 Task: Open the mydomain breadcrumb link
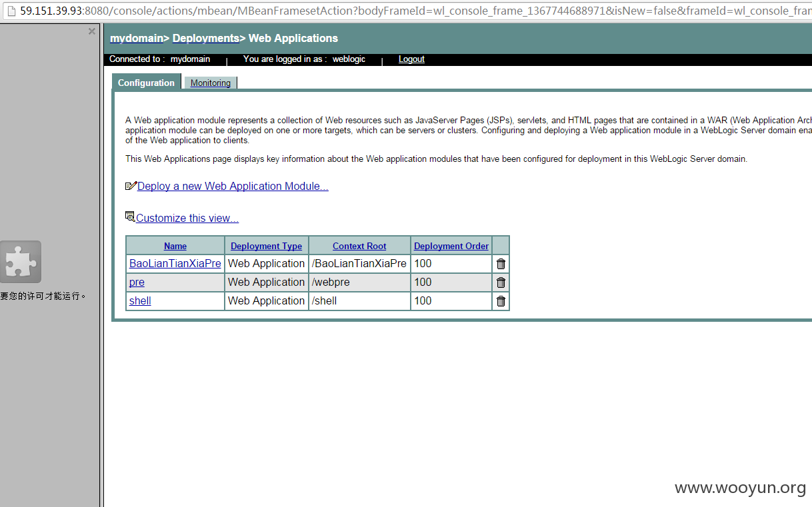click(137, 38)
